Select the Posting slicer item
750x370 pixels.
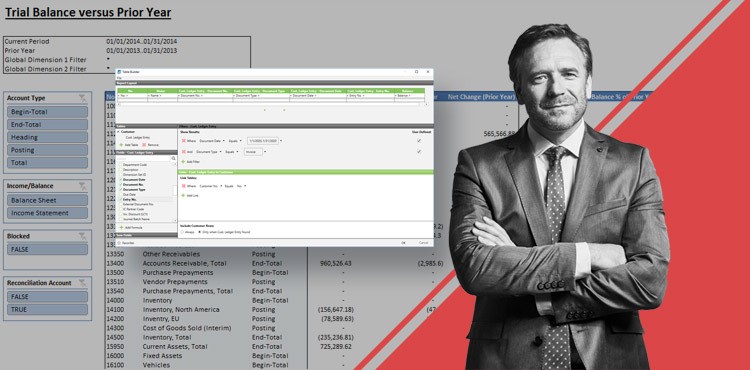[x=47, y=150]
